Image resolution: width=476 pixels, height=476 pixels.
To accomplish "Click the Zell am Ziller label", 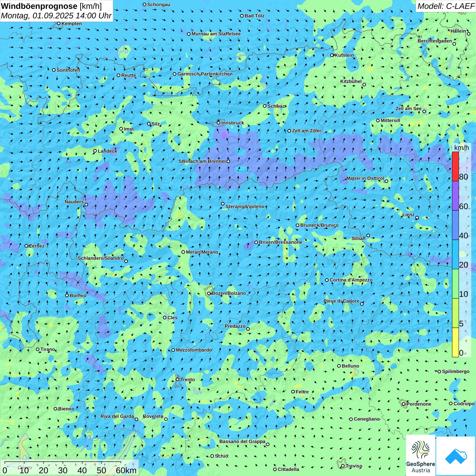I will [307, 131].
